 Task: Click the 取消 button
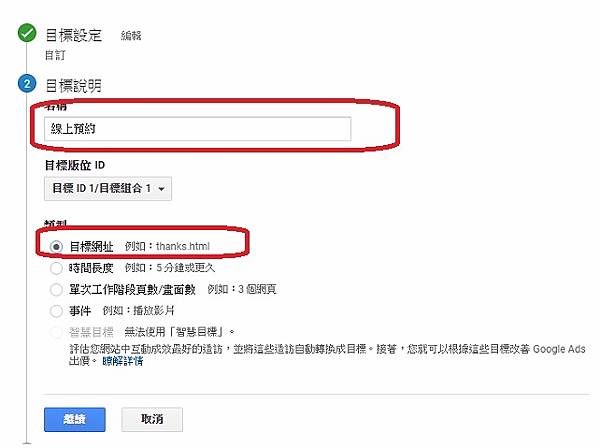[152, 420]
